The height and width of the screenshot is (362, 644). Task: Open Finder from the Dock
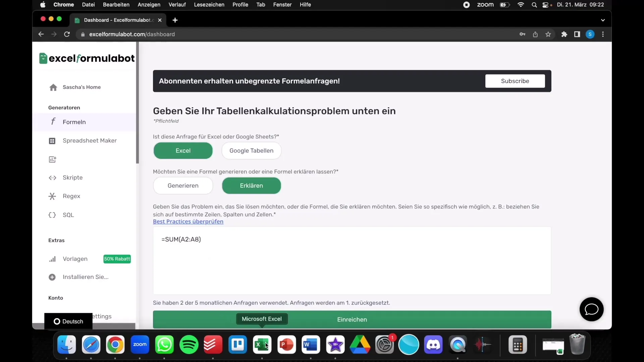tap(67, 345)
